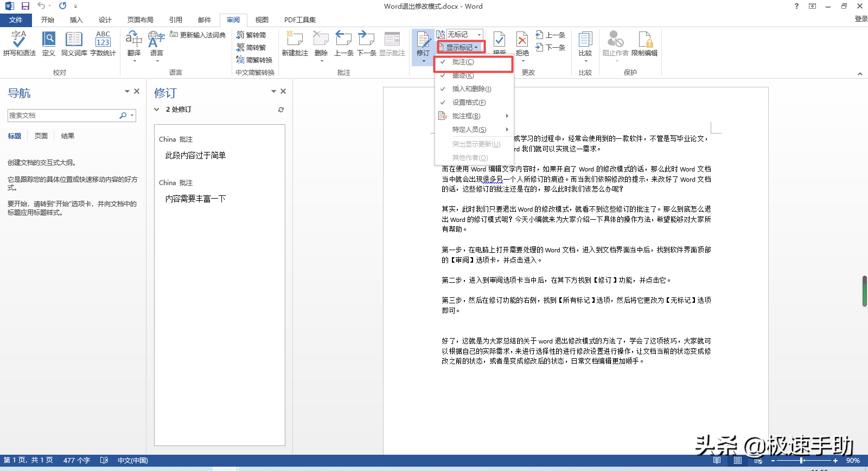Collapse the ribbon with the chevron
Image resolution: width=868 pixels, height=471 pixels.
pos(860,74)
